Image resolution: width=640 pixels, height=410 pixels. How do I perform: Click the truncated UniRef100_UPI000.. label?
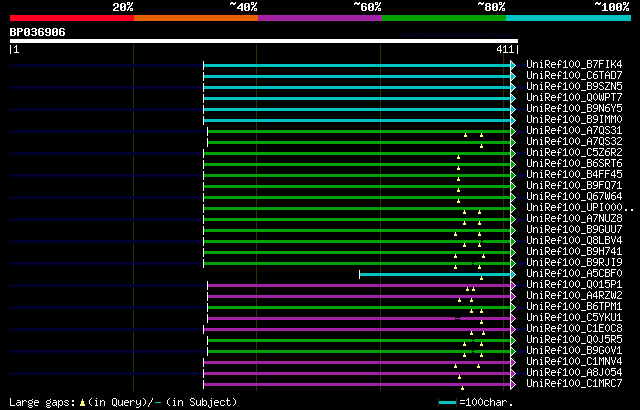pyautogui.click(x=580, y=208)
